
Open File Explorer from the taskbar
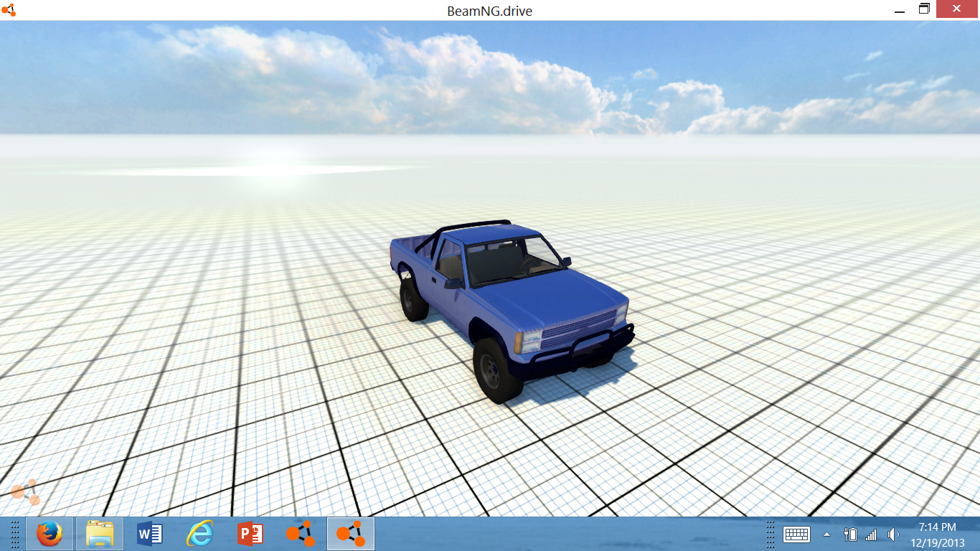(x=100, y=534)
